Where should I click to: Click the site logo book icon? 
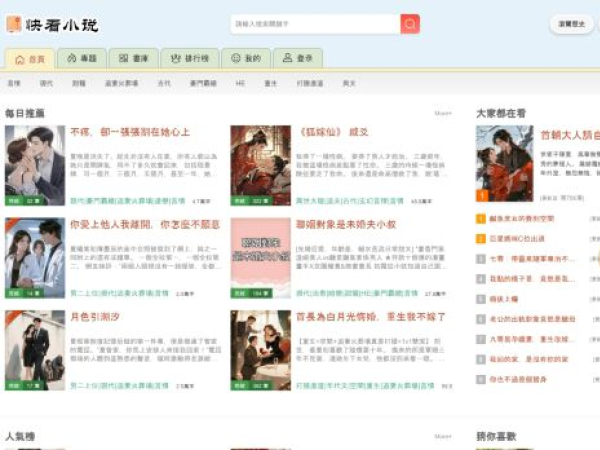click(14, 24)
